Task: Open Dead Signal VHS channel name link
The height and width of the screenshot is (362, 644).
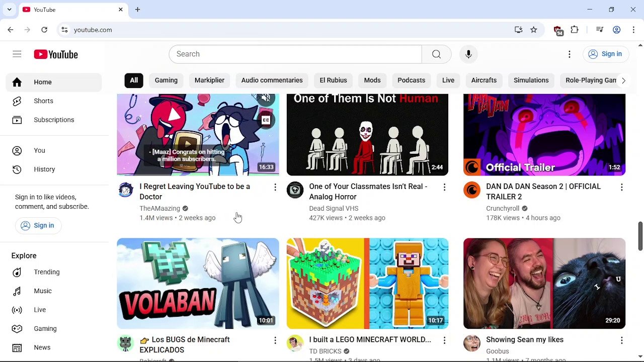Action: pyautogui.click(x=334, y=208)
